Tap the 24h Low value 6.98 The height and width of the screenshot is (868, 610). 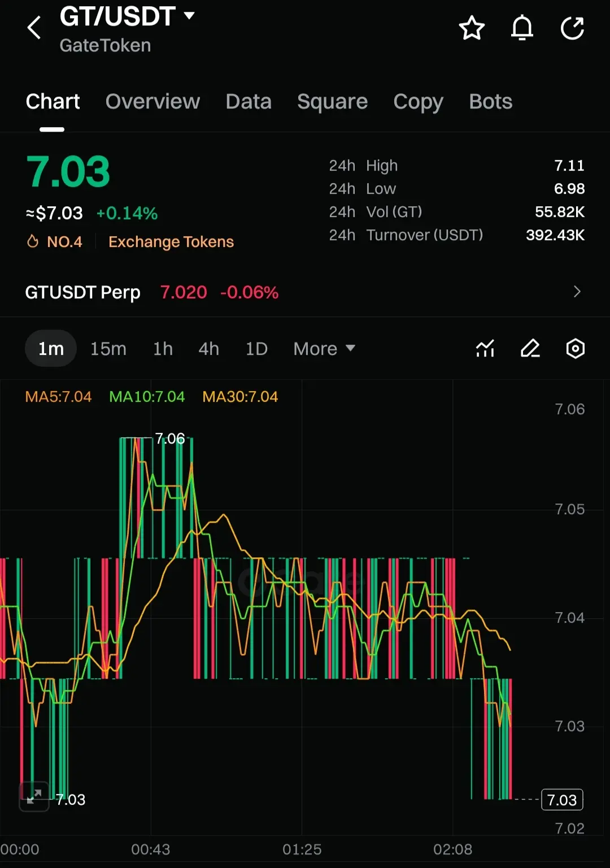coord(569,189)
